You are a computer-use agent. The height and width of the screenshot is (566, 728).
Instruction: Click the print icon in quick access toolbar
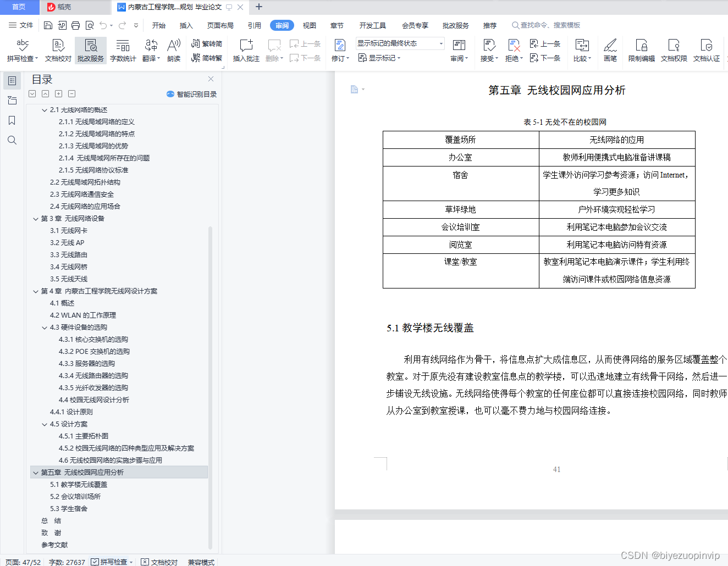[76, 25]
